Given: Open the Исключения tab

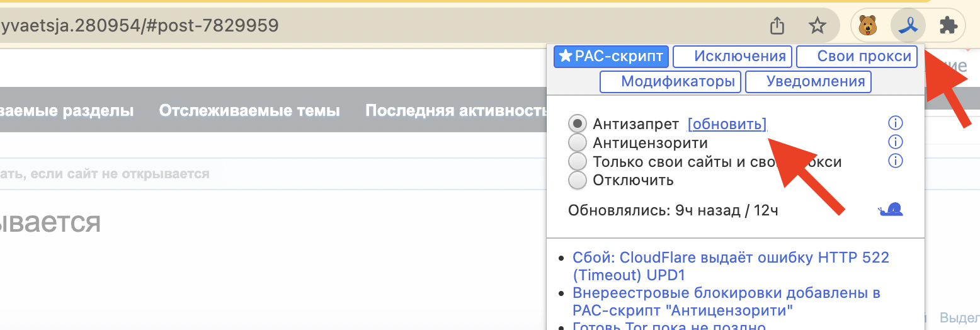Looking at the screenshot, I should 732,57.
